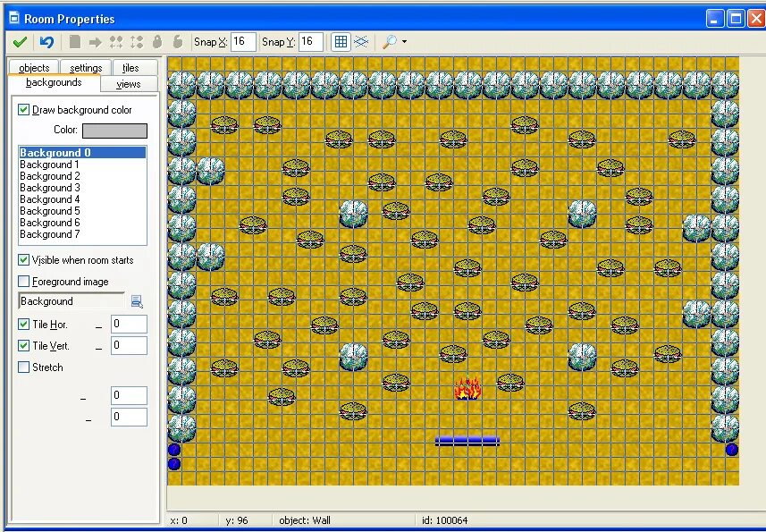Click the background image select menu icon
Screen dimensions: 766x532
point(137,301)
